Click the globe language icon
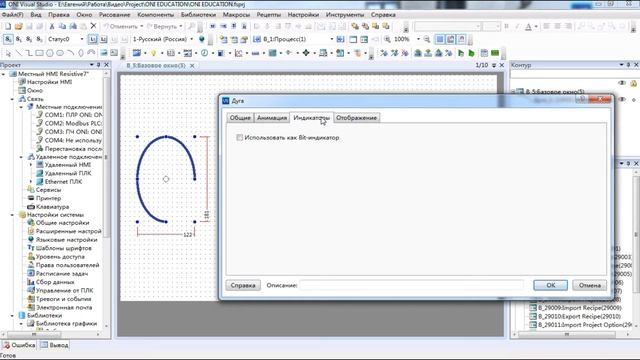This screenshot has width=640, height=360. pos(202,39)
